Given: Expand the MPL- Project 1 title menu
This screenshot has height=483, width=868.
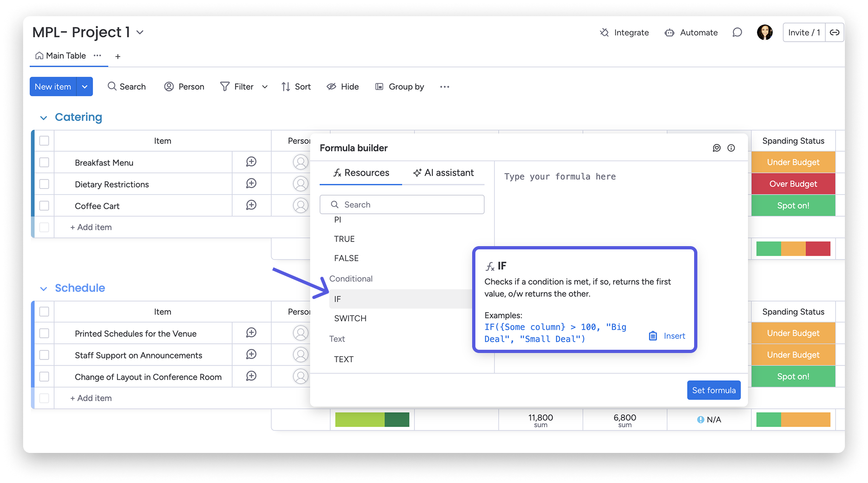Looking at the screenshot, I should [140, 32].
